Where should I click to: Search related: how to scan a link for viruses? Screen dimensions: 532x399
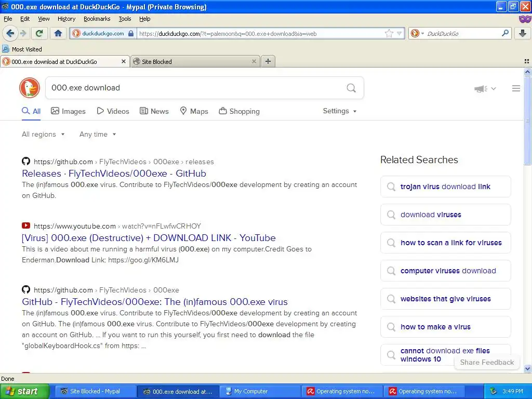click(x=445, y=243)
